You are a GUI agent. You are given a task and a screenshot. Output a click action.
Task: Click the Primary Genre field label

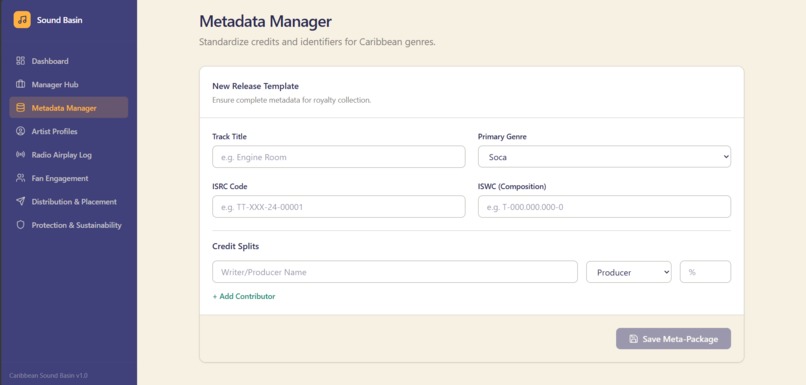(x=502, y=137)
